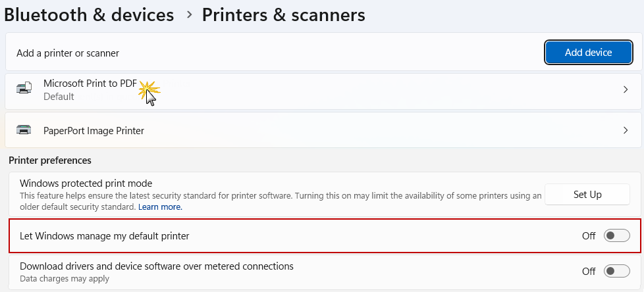The width and height of the screenshot is (644, 292).
Task: Click the Add a printer or scanner label
Action: click(x=68, y=53)
